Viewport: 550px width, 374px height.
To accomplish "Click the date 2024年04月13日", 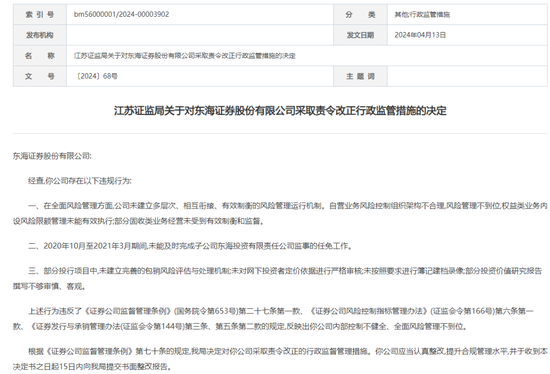I will click(420, 35).
